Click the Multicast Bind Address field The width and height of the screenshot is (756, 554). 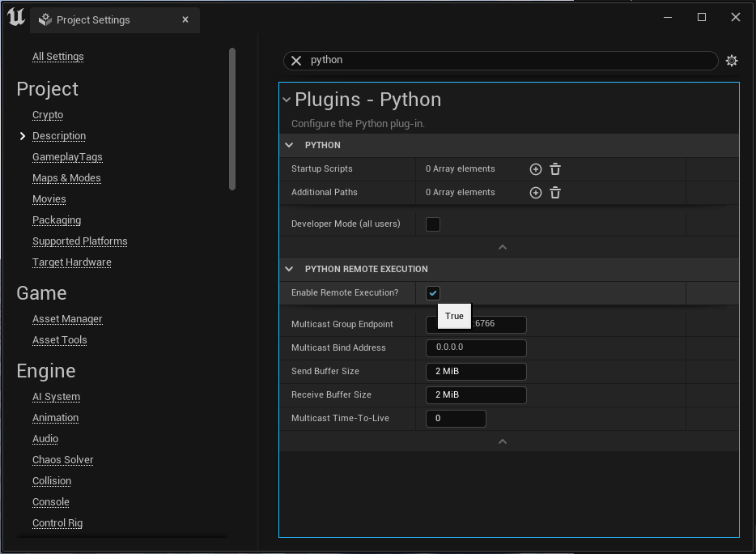point(476,348)
